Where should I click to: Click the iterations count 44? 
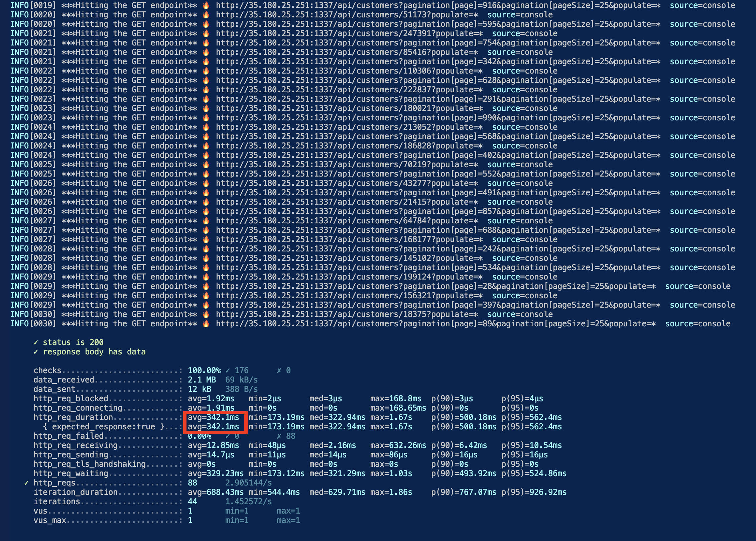(192, 502)
